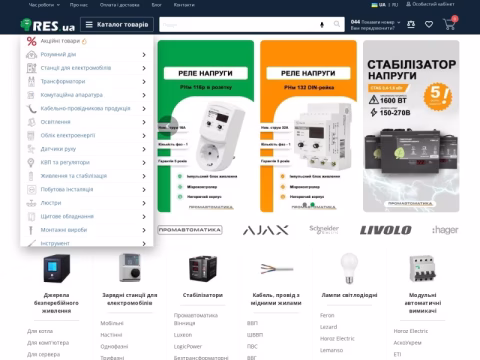The width and height of the screenshot is (480, 360).
Task: Click previous slide arrow on banner
Action: coord(168,126)
